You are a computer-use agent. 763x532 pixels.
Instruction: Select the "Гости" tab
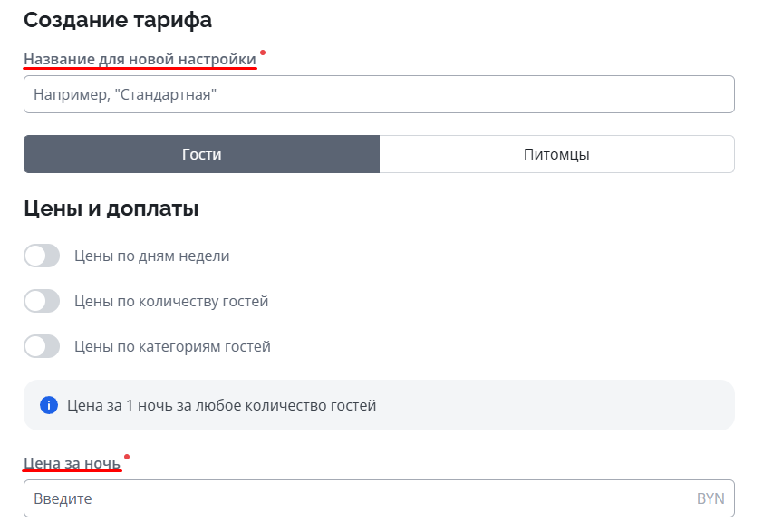point(201,154)
